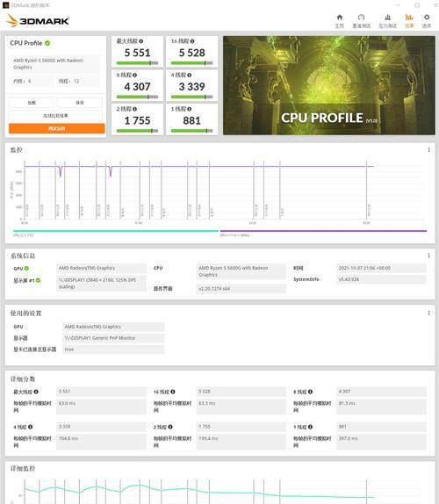Click the GUI version v2.20.7274 s64 value

[x=241, y=289]
